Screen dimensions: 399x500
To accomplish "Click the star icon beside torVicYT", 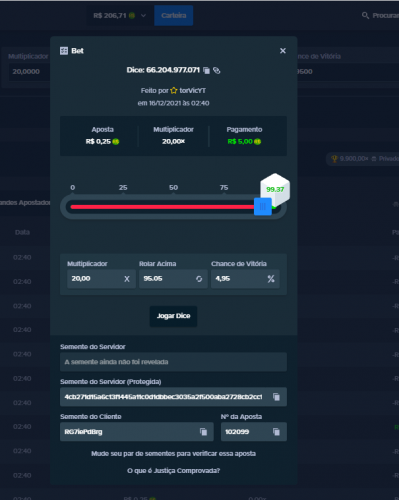I will [174, 90].
